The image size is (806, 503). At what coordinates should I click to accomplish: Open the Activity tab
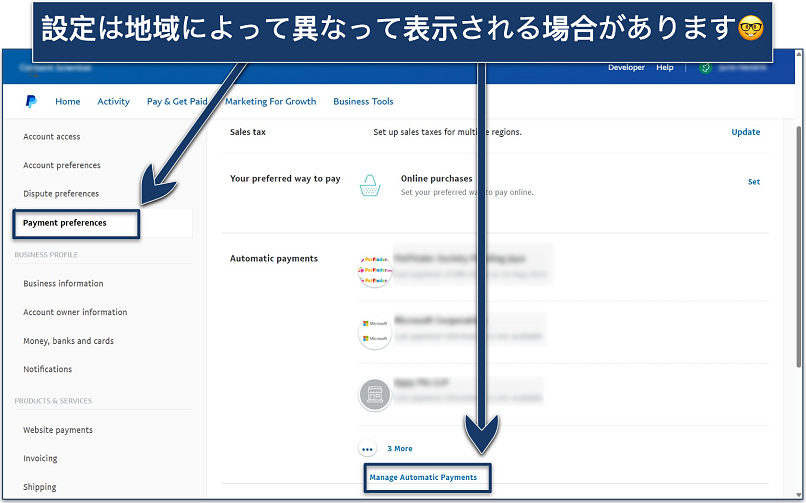pyautogui.click(x=113, y=101)
